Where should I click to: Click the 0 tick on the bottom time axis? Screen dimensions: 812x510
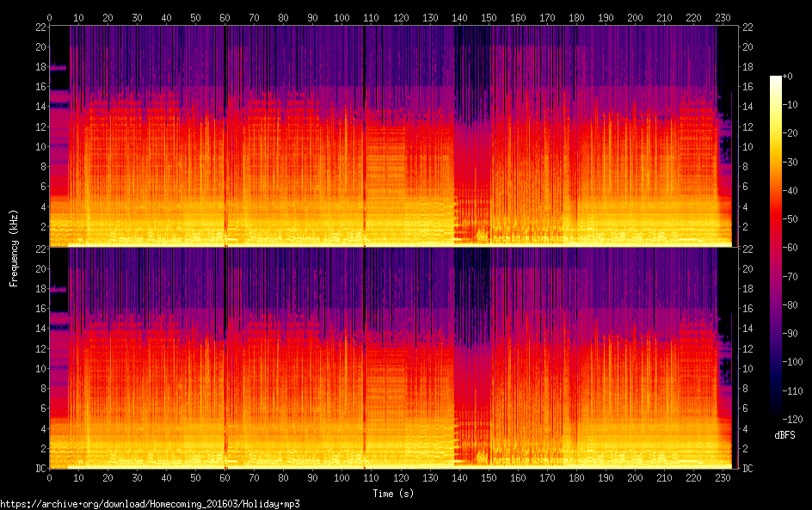point(50,478)
